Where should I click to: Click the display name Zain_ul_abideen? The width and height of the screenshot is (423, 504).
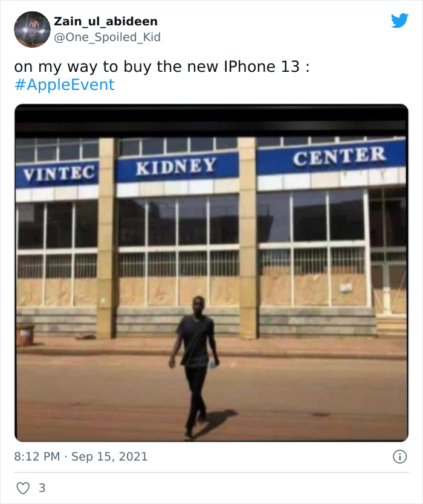[x=106, y=22]
